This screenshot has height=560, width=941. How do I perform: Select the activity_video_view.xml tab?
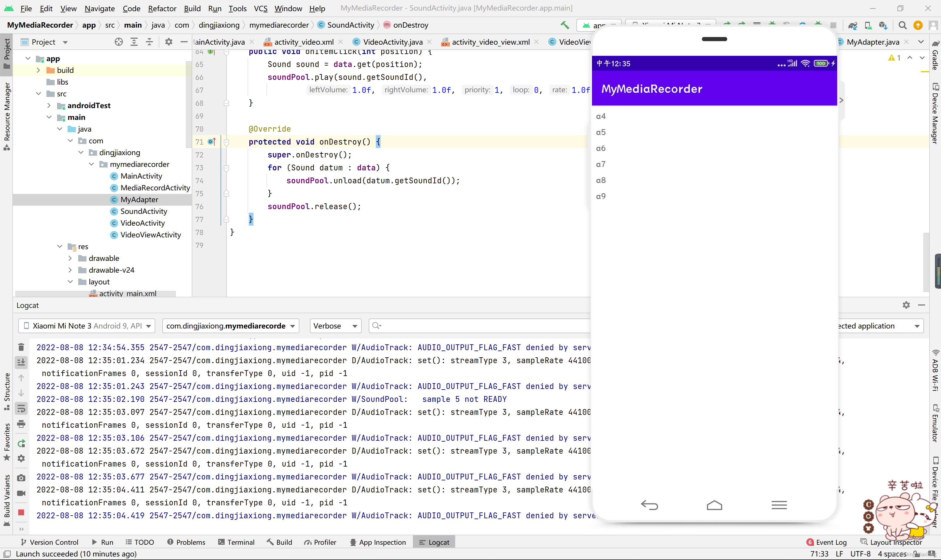point(490,41)
